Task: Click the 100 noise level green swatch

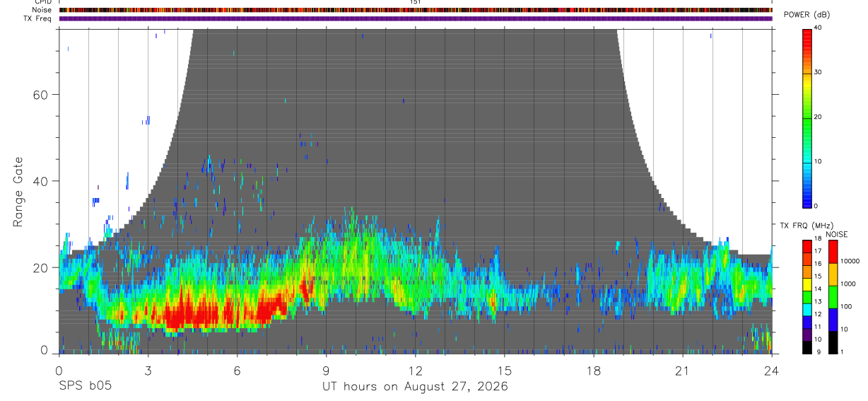Action: [x=832, y=296]
